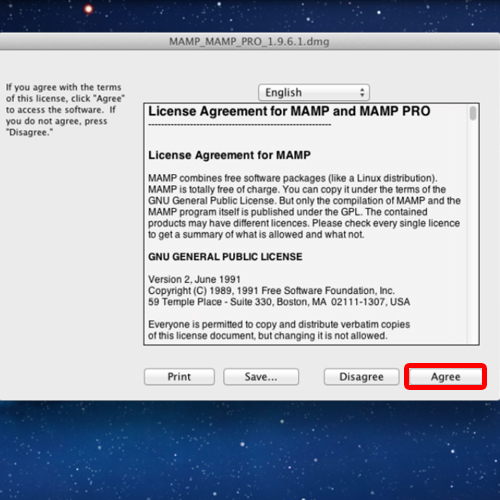Print the license agreement

point(179,377)
